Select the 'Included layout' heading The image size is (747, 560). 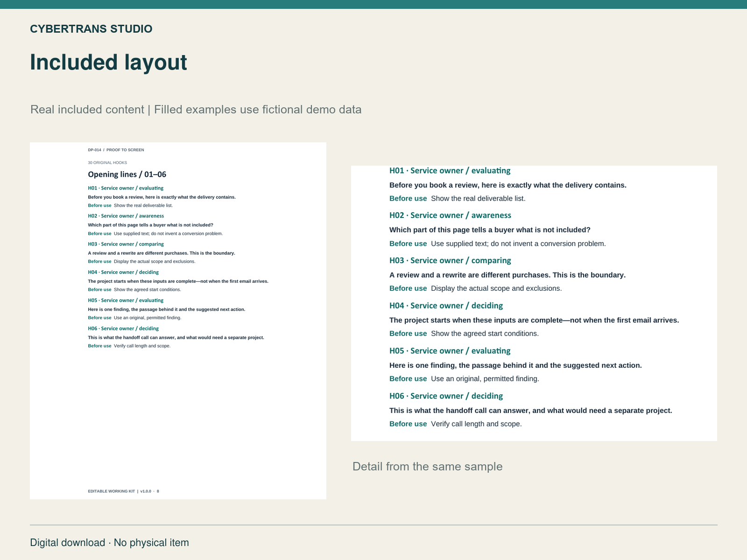coord(108,62)
